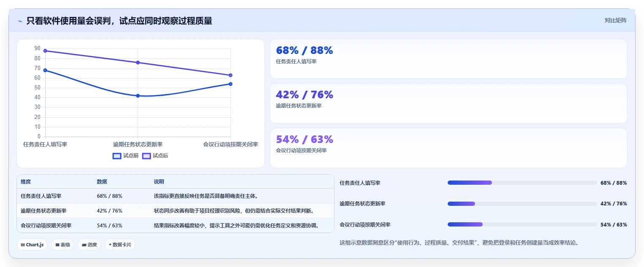Click the 试点后 point for 会议行动项按期关闭率
The width and height of the screenshot is (644, 267).
[x=231, y=75]
